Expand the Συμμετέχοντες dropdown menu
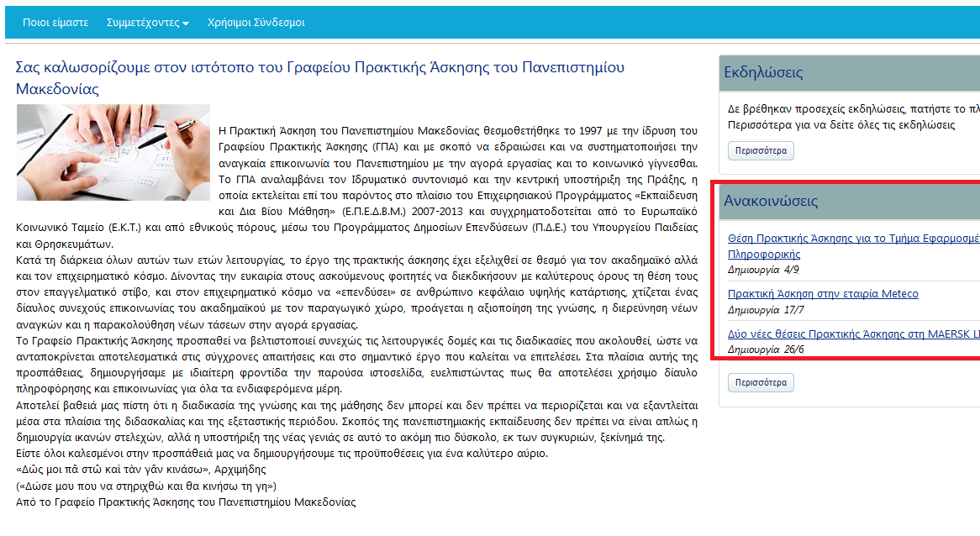 (147, 23)
